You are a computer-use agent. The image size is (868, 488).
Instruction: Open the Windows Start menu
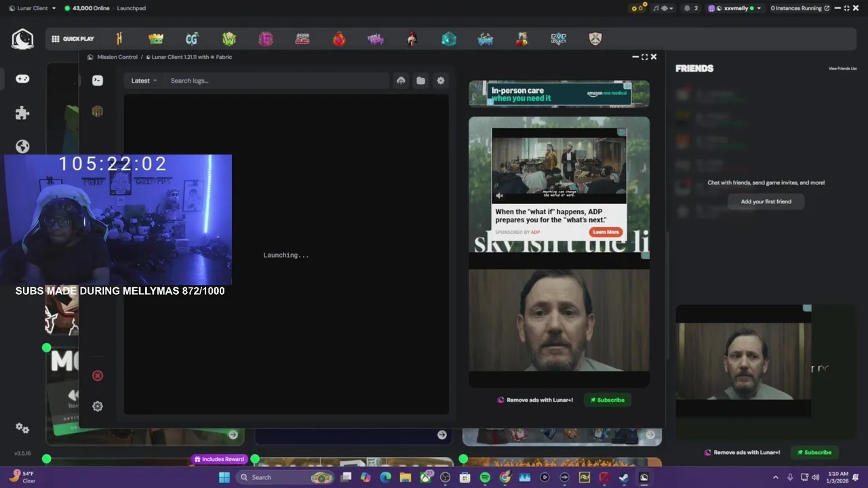(224, 477)
